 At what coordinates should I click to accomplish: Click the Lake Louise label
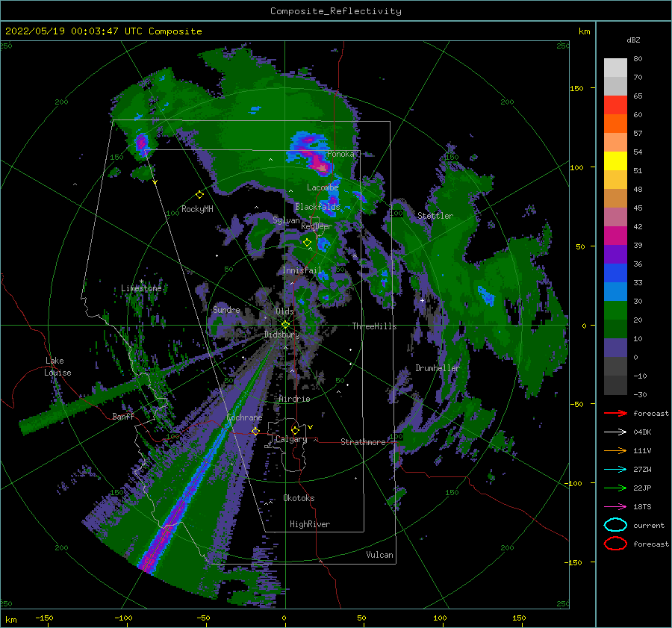[x=58, y=367]
